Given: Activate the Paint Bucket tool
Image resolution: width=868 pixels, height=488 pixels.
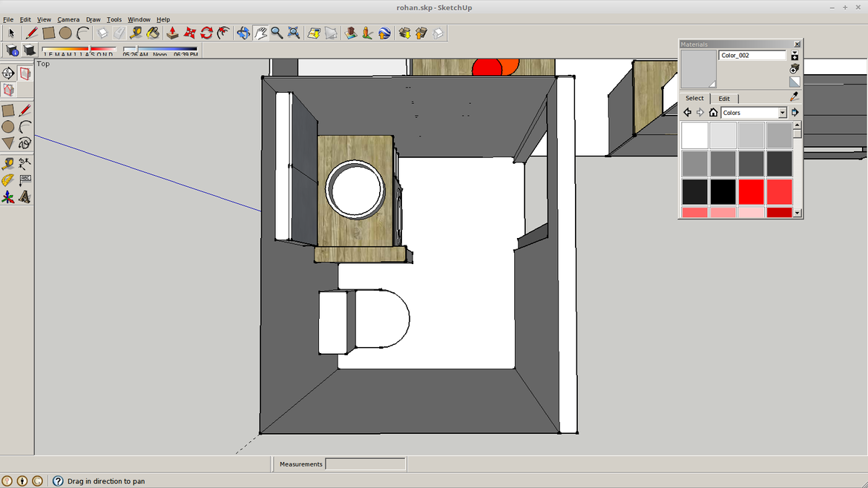Looking at the screenshot, I should pyautogui.click(x=153, y=33).
